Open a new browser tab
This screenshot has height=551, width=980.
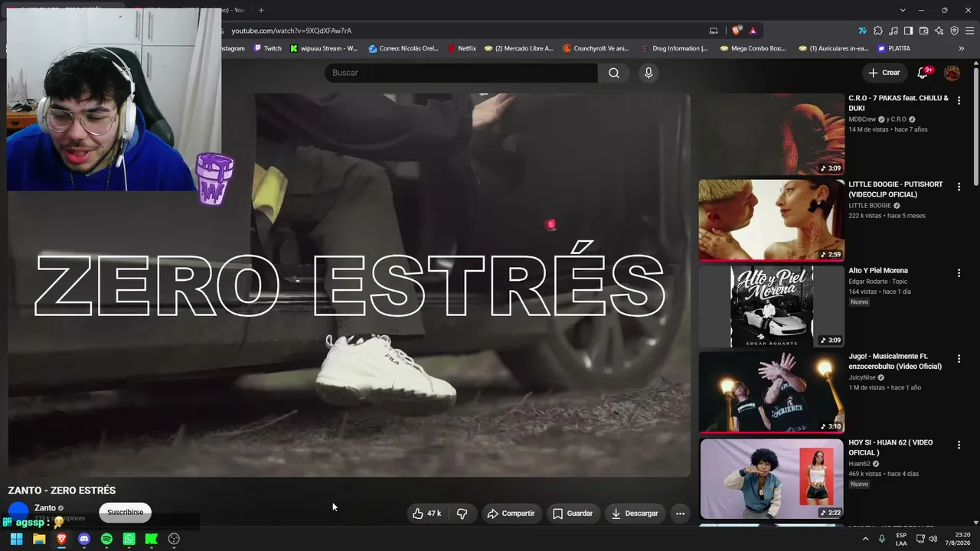pos(261,10)
